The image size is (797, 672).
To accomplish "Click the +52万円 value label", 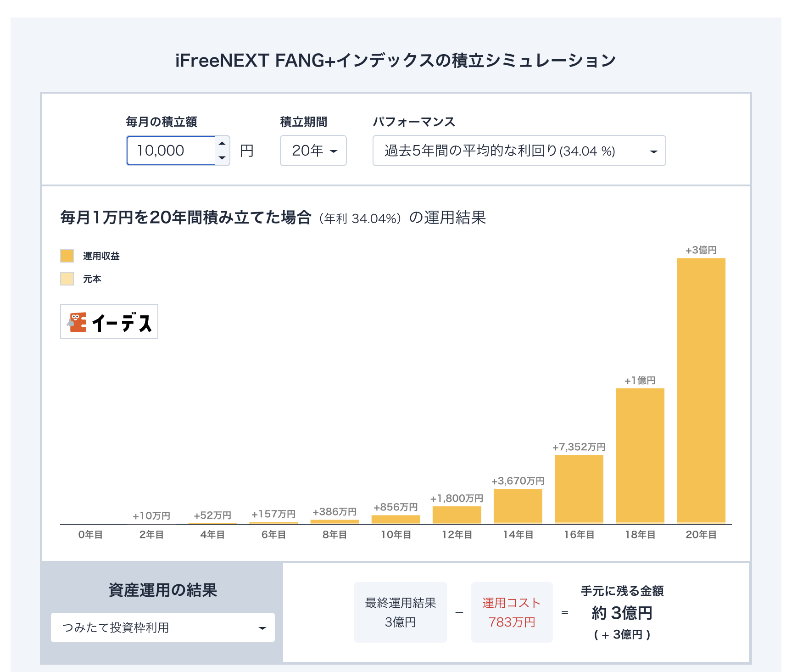I will (212, 515).
